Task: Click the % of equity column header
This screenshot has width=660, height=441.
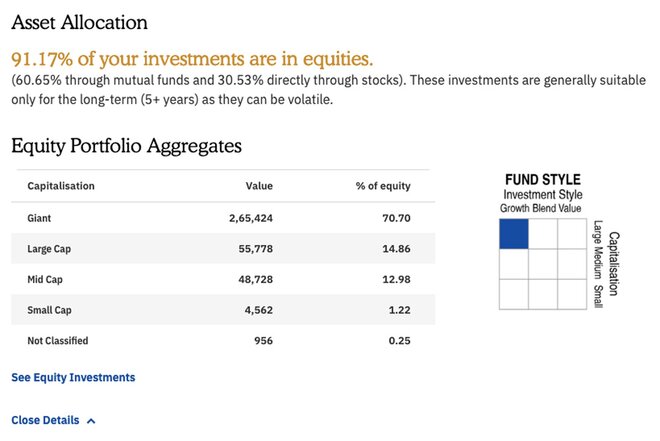Action: (383, 186)
